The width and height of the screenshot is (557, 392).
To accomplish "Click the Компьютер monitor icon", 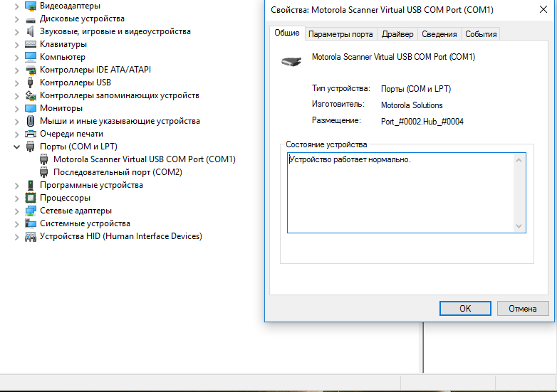I will pyautogui.click(x=31, y=57).
